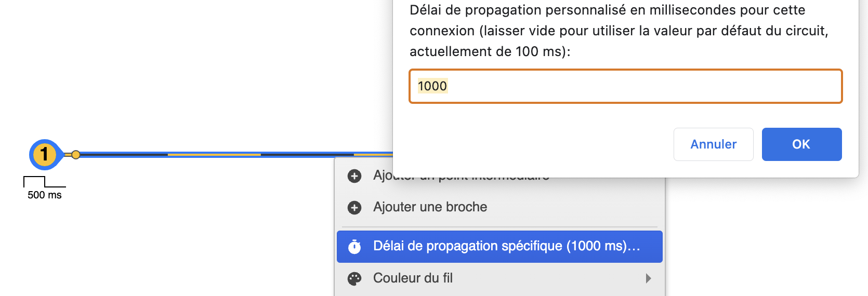Click the yellow segment of the wire

[214, 155]
